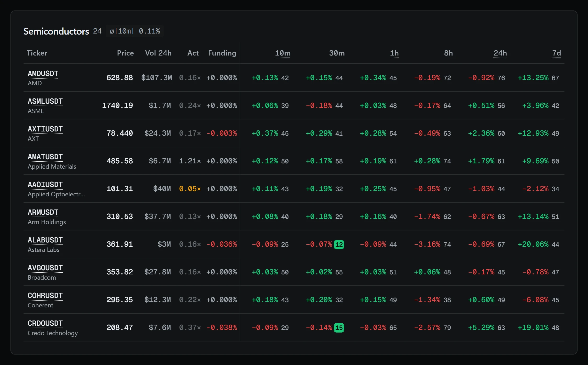Click the 30m column header
588x365 pixels.
[x=337, y=53]
